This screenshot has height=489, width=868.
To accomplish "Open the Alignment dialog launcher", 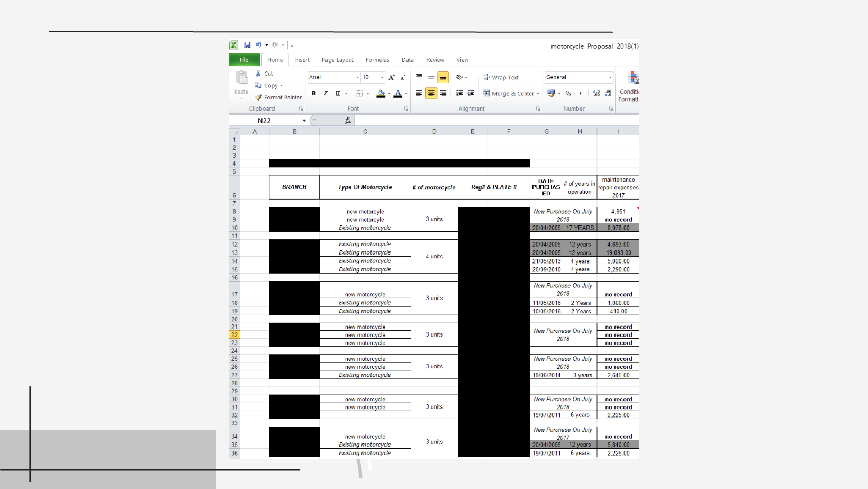I will coord(538,109).
